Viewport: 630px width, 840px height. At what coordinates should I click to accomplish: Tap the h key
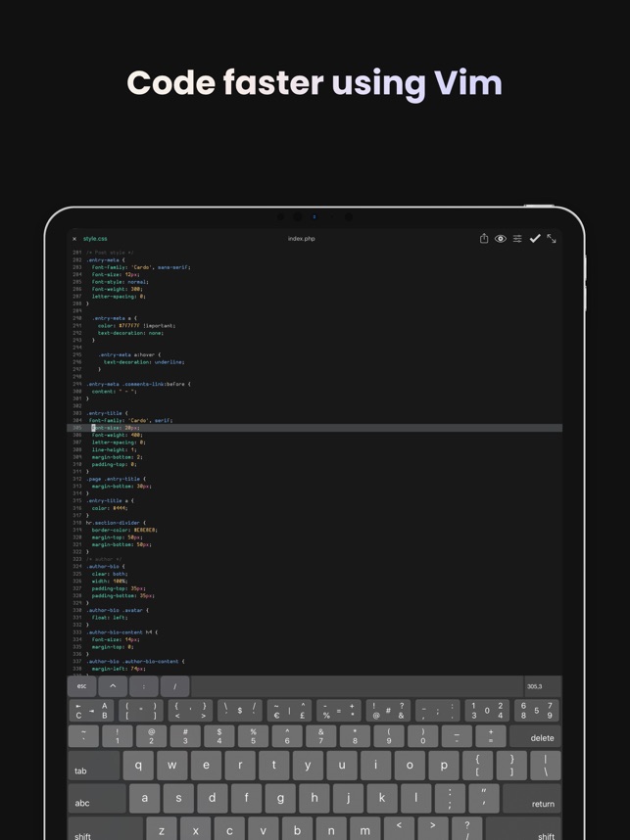pyautogui.click(x=315, y=798)
